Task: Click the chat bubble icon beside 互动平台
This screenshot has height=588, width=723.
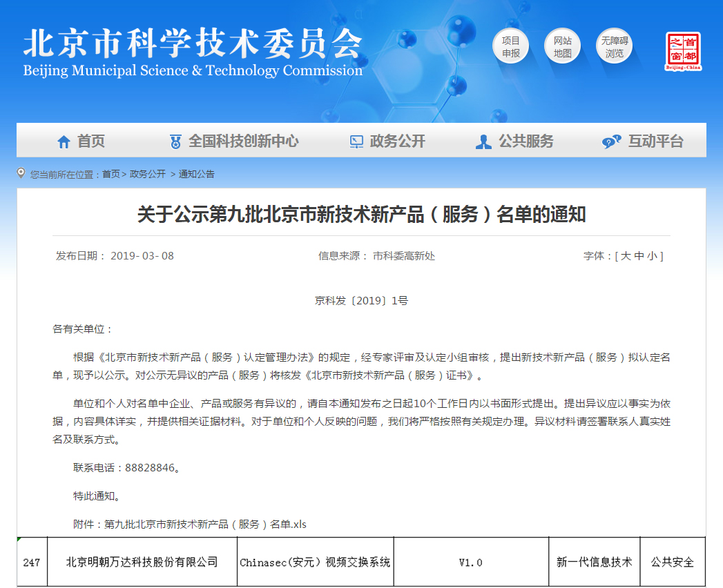Action: (611, 142)
